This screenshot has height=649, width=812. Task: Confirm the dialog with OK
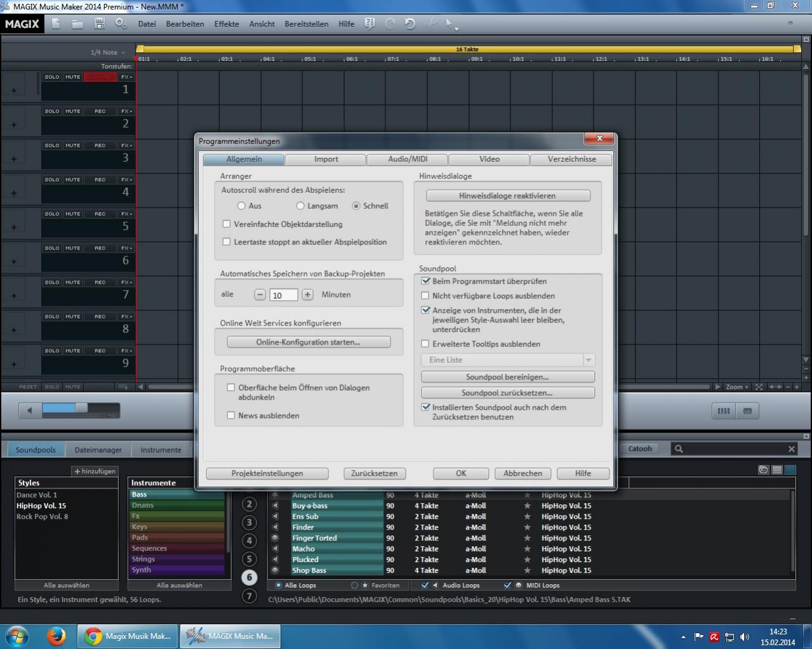tap(461, 473)
